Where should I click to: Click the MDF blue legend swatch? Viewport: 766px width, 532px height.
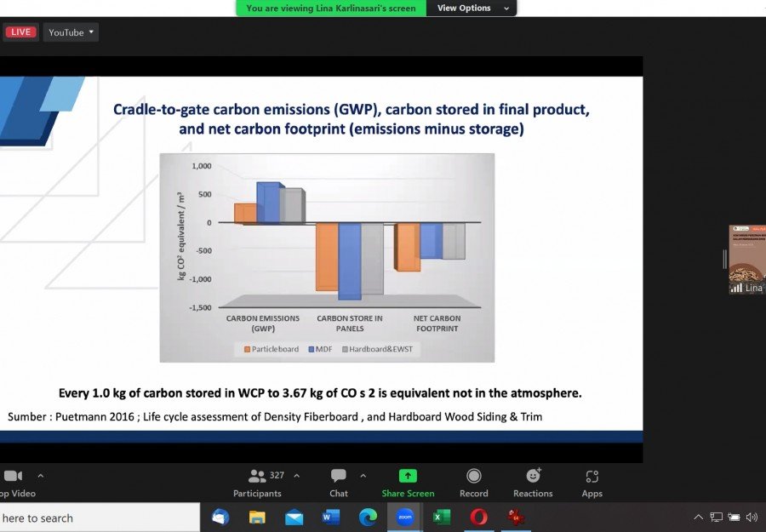[x=312, y=349]
